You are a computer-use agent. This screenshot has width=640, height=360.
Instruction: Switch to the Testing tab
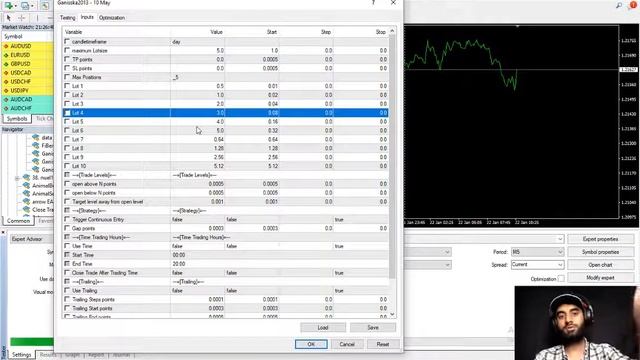pos(67,18)
